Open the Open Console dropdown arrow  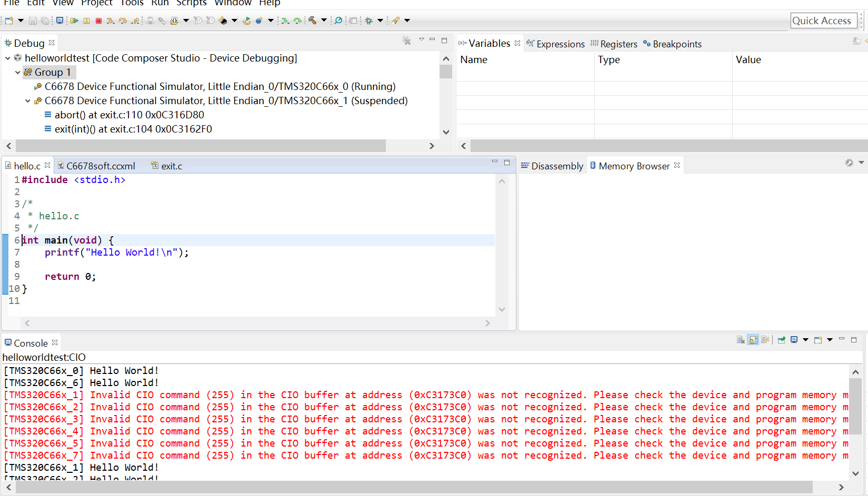(830, 340)
